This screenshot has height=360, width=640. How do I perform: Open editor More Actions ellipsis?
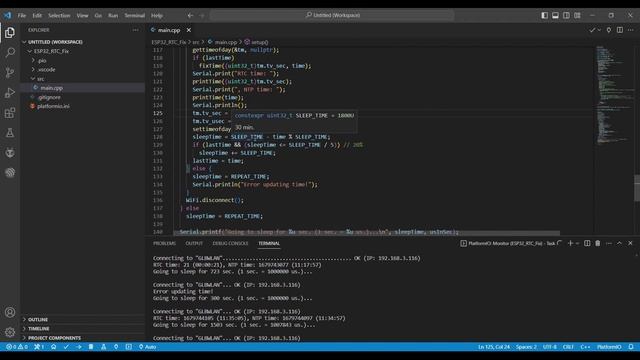click(x=631, y=30)
